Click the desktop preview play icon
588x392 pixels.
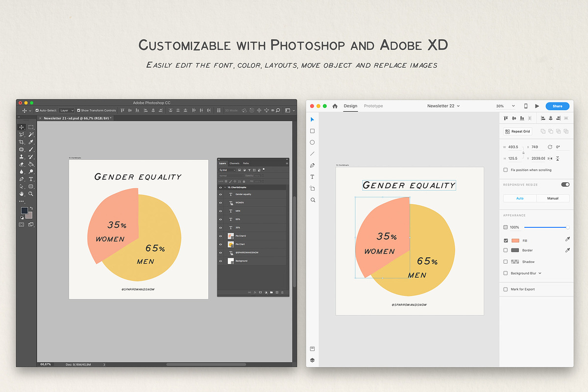pos(537,106)
